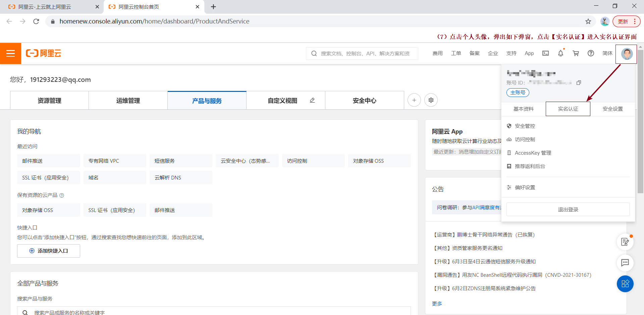Edit the 自定义视图 tab with pencil icon
The width and height of the screenshot is (644, 315).
312,100
